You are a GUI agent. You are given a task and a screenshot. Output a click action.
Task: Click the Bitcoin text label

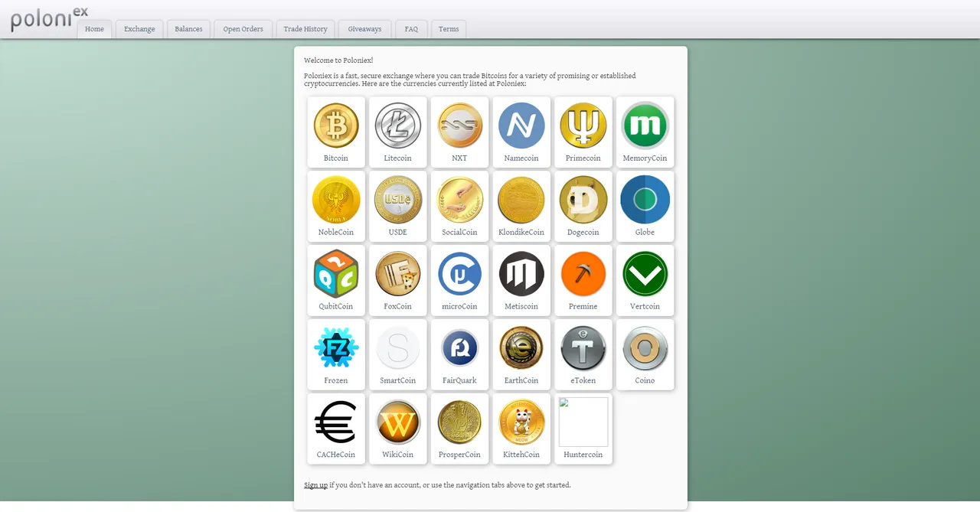(336, 158)
